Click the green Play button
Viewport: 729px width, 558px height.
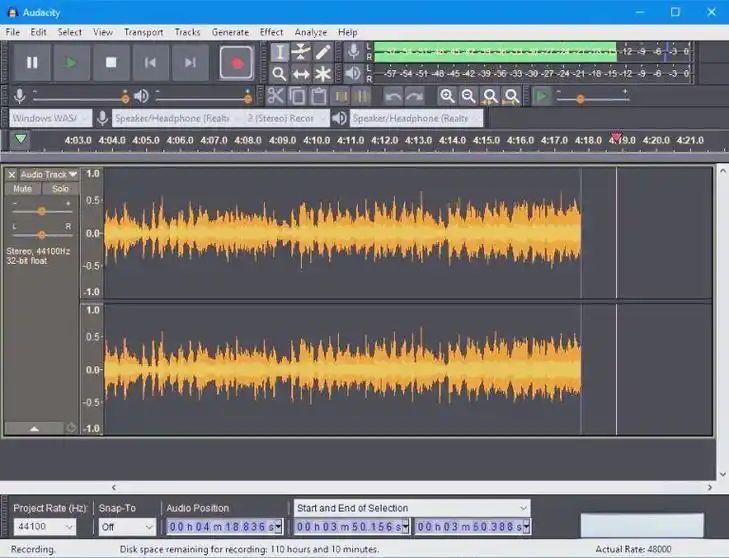[x=71, y=62]
